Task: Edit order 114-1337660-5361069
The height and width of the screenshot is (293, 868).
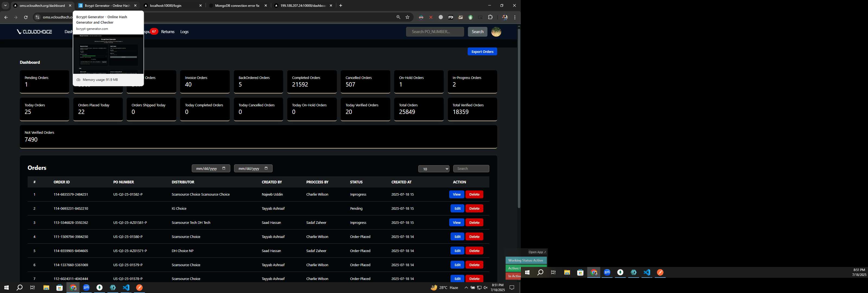Action: point(457,265)
